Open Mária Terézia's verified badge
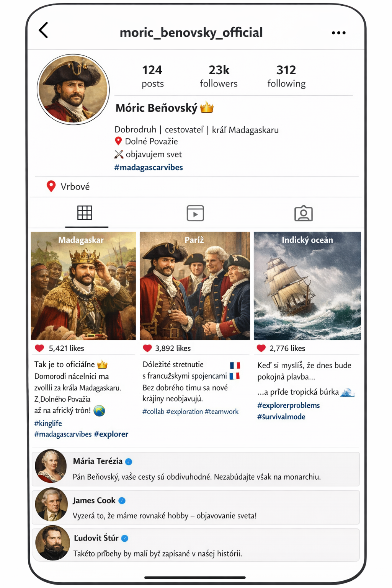392x588 pixels. pos(129,462)
